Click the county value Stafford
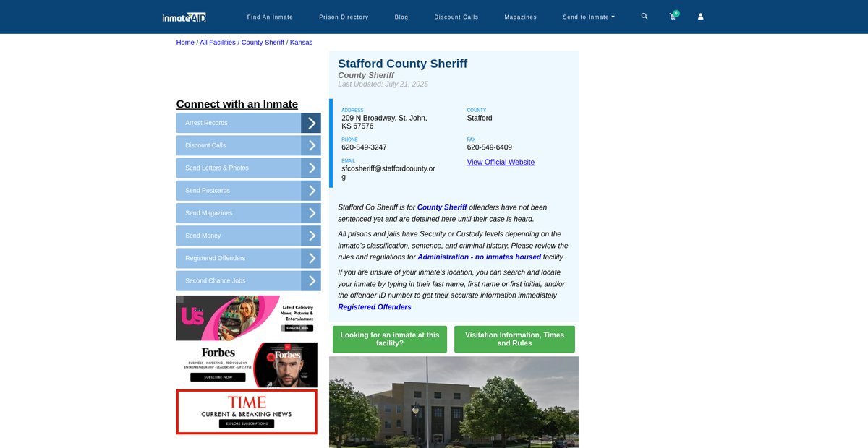Image resolution: width=868 pixels, height=448 pixels. [480, 118]
